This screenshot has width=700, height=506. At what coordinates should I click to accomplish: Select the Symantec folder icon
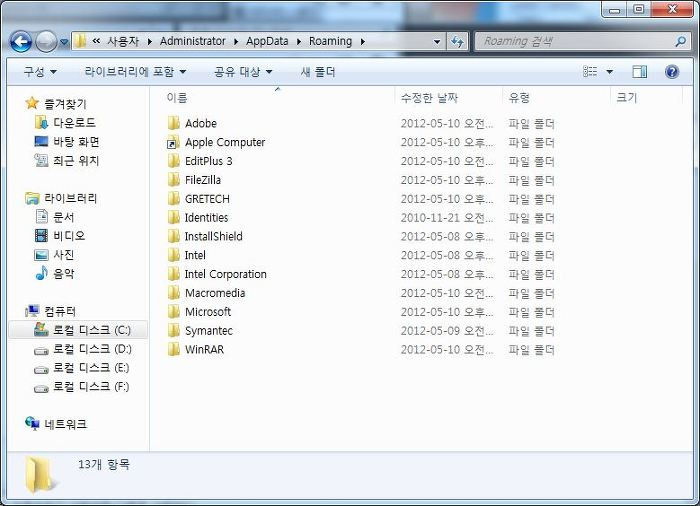click(x=173, y=330)
